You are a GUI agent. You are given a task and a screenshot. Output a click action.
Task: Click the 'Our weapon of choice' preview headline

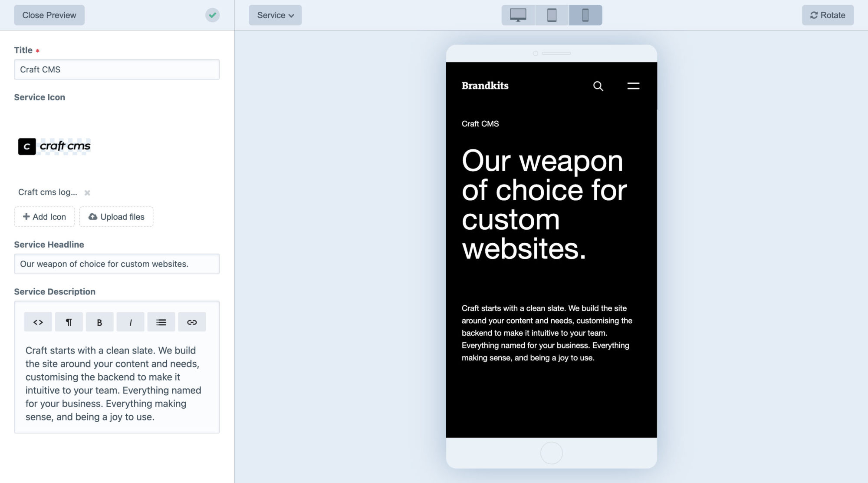point(544,204)
